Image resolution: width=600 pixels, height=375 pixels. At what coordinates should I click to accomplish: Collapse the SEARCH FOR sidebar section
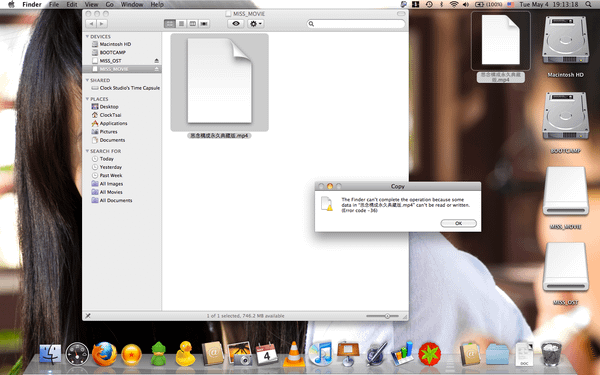[87, 151]
